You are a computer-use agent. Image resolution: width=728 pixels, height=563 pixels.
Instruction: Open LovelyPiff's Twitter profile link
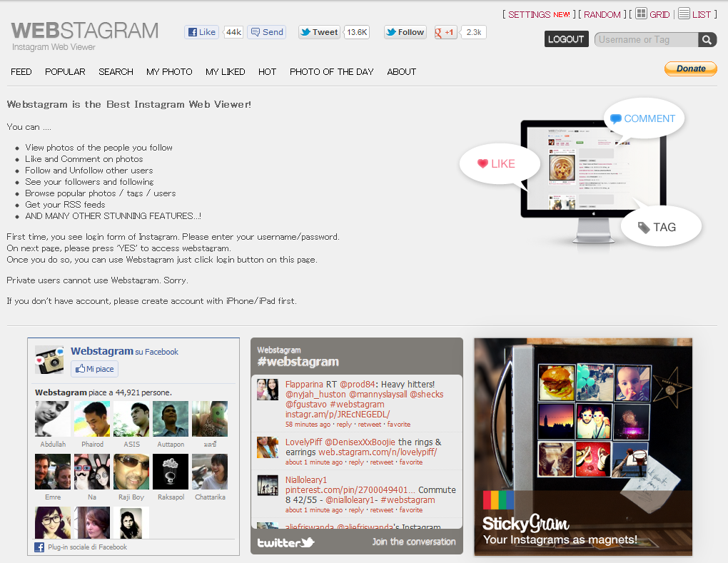303,442
